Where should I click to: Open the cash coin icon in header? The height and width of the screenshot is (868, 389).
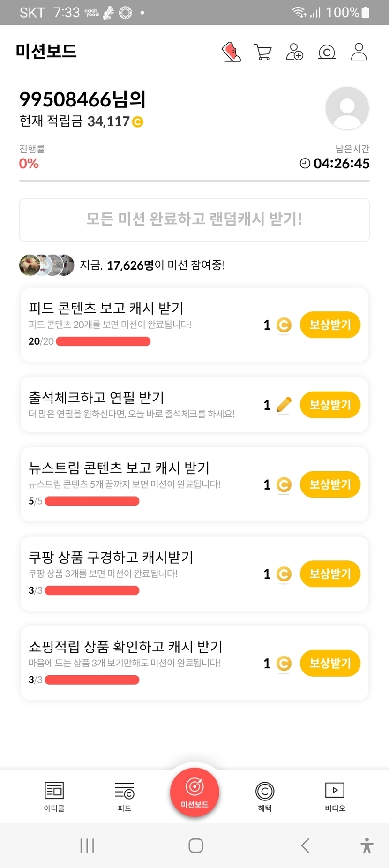point(327,52)
